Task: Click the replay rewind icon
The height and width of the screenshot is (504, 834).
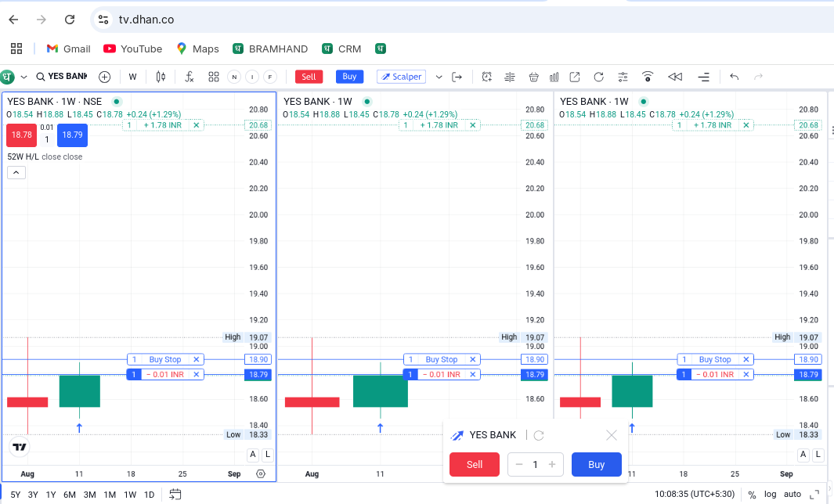Action: click(x=675, y=77)
